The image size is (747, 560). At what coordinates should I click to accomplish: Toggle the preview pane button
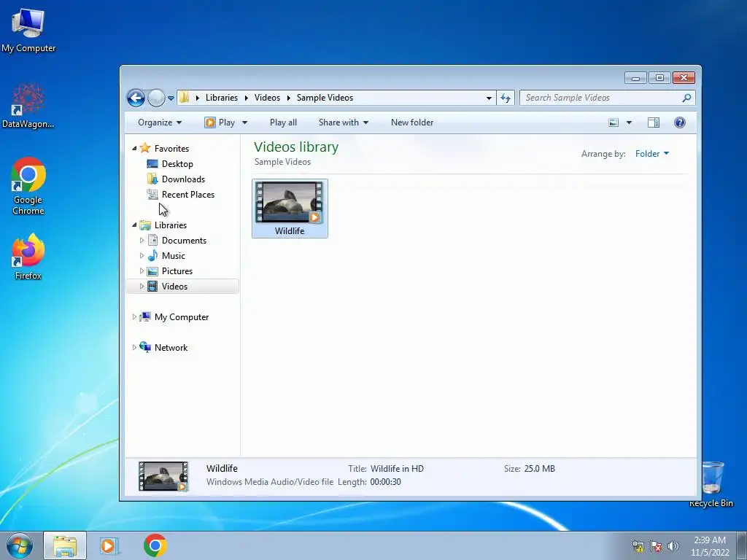[654, 122]
